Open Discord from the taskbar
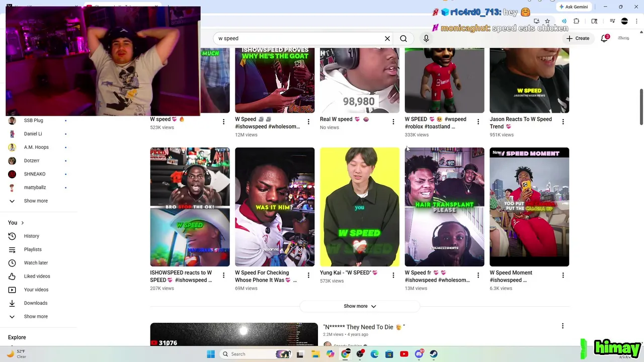The image size is (644, 362). pos(419,354)
